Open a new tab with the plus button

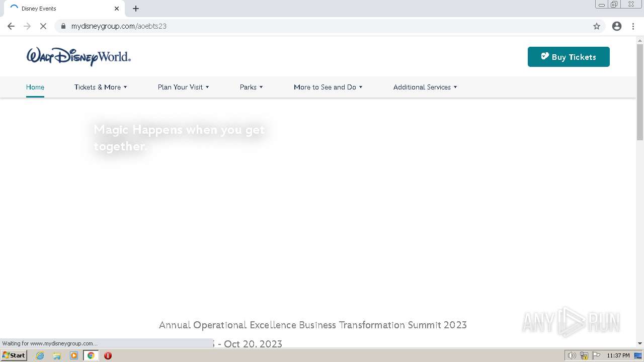(136, 9)
